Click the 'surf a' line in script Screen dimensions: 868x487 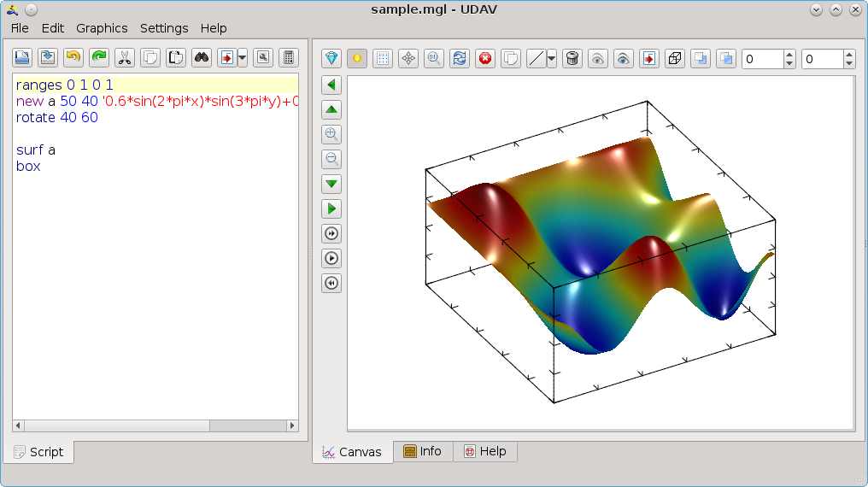(x=36, y=150)
